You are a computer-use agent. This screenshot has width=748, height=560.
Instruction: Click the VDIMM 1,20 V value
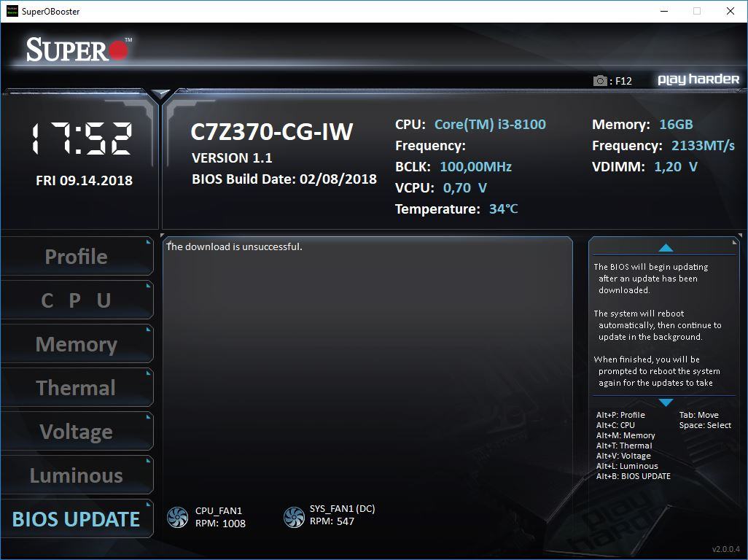point(676,166)
